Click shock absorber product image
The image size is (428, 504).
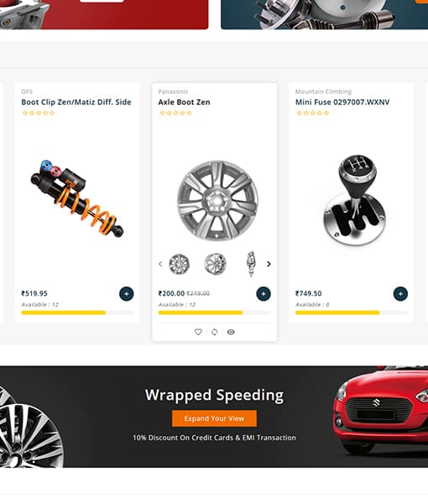tap(77, 198)
